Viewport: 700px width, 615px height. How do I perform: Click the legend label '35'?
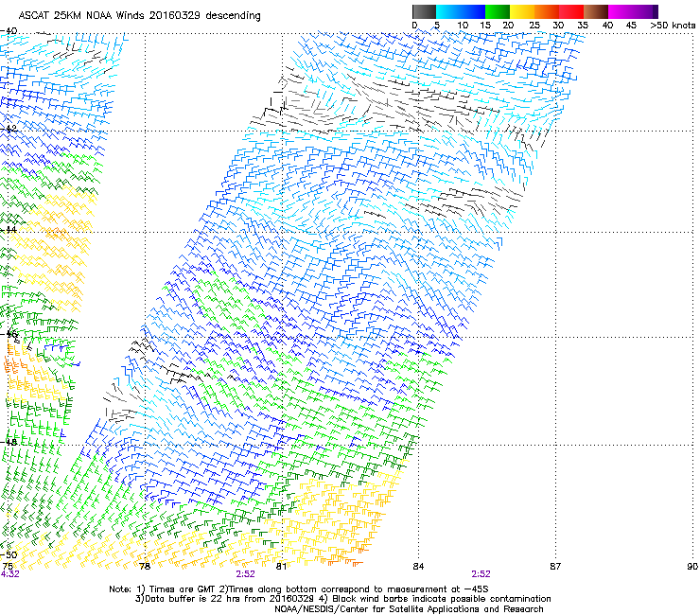coord(583,26)
